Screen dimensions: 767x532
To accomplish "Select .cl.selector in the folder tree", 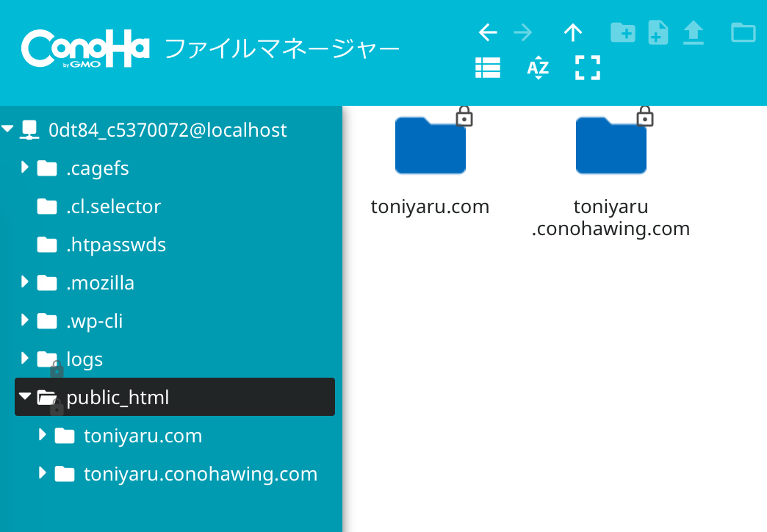I will coord(113,206).
